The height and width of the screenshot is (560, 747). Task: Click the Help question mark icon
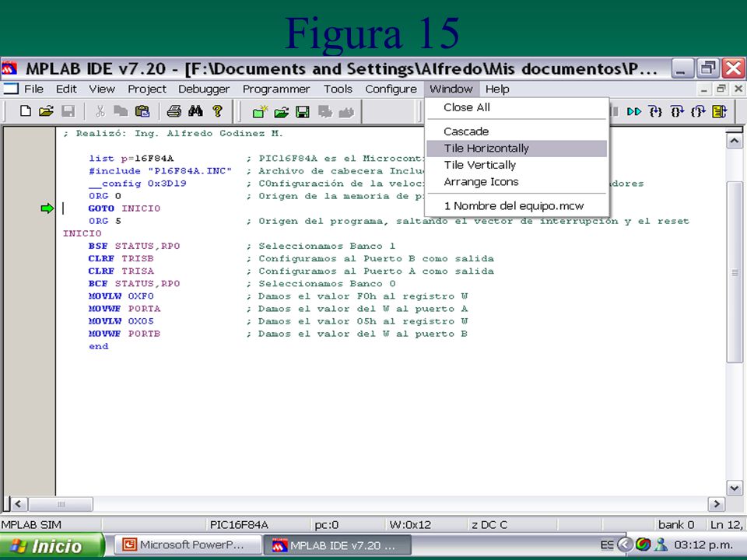[x=217, y=111]
